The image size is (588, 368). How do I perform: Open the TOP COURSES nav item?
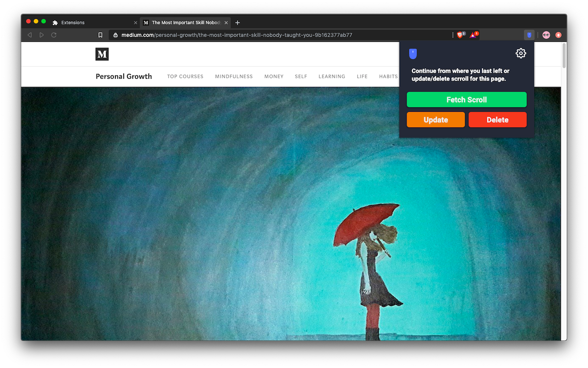(x=185, y=76)
